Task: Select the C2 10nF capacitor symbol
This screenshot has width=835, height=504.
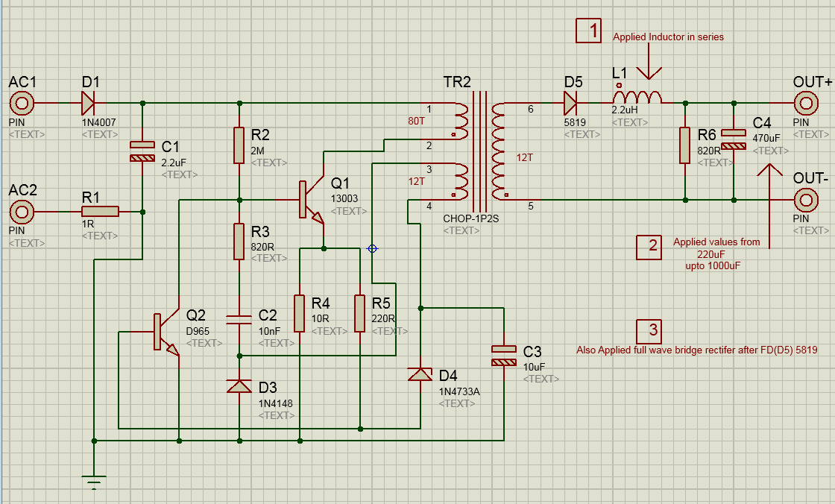Action: tap(239, 318)
